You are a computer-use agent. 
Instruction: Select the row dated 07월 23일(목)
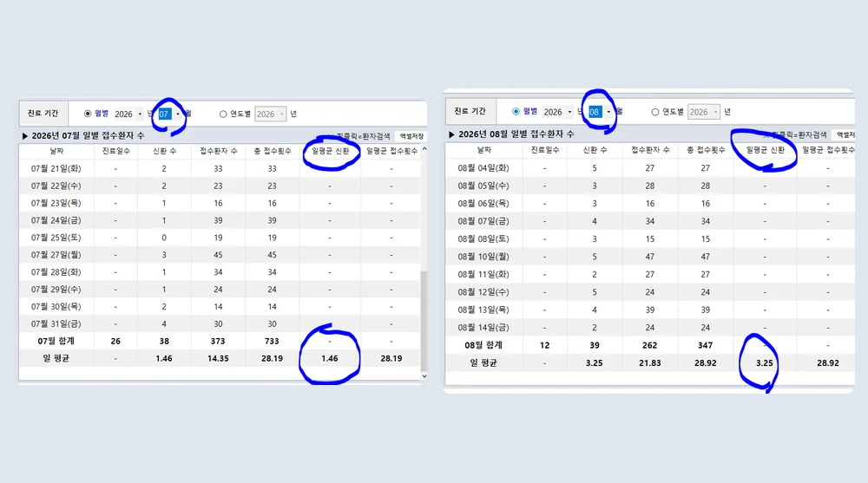point(220,203)
